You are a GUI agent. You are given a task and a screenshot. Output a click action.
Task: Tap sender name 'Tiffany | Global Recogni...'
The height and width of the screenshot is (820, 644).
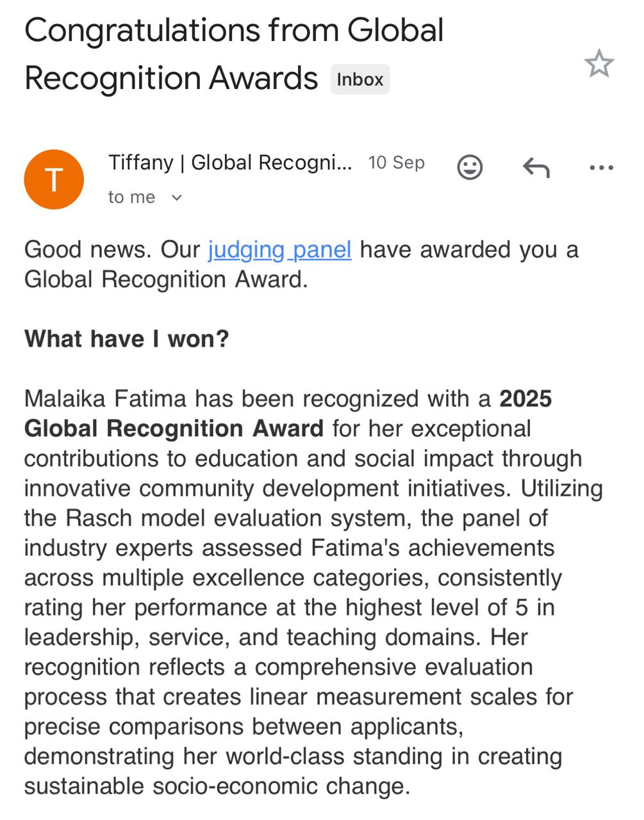click(x=230, y=163)
